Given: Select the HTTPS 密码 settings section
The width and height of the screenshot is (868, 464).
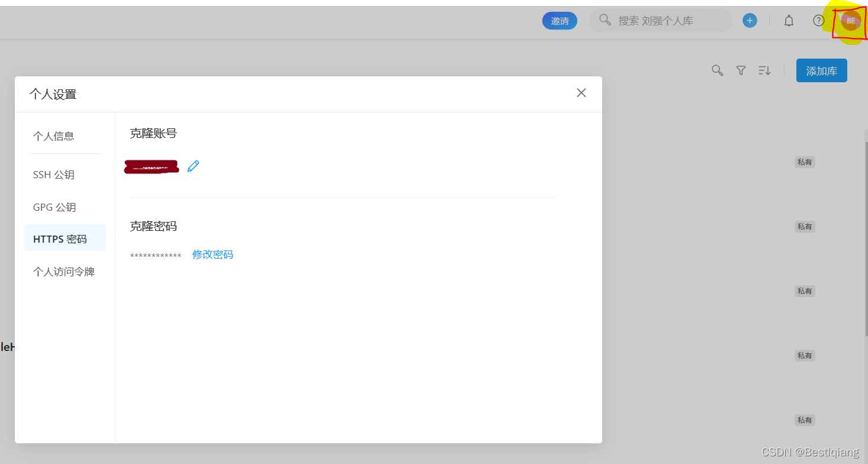Looking at the screenshot, I should click(60, 238).
